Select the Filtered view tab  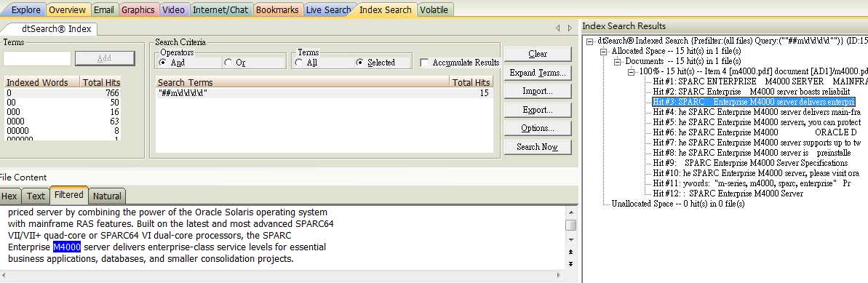coord(68,195)
